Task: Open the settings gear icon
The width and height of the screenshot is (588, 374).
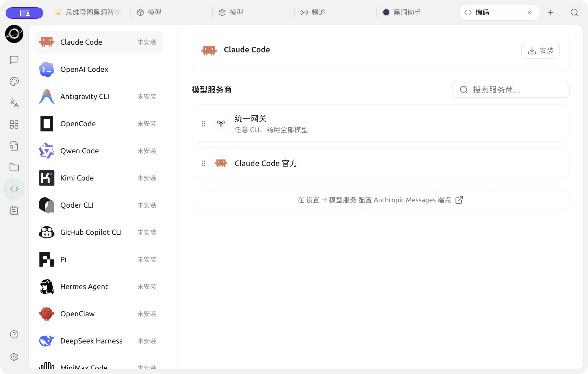Action: tap(14, 357)
